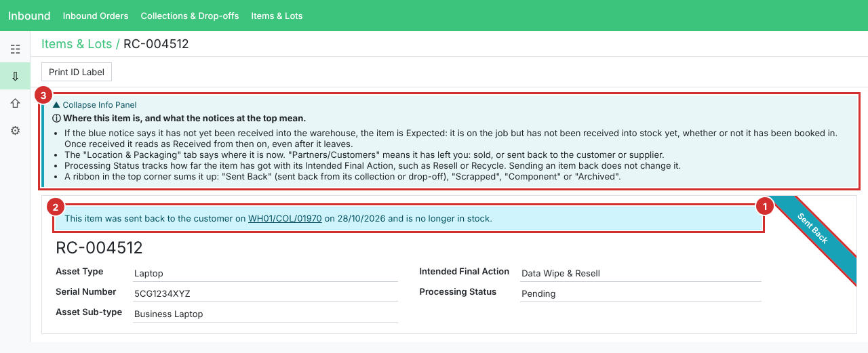Select the outbound up-arrow sidebar icon
This screenshot has height=353, width=868.
pyautogui.click(x=15, y=103)
